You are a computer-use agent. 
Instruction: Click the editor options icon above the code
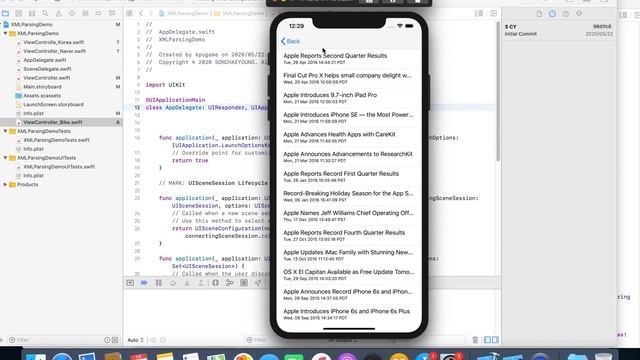click(479, 13)
